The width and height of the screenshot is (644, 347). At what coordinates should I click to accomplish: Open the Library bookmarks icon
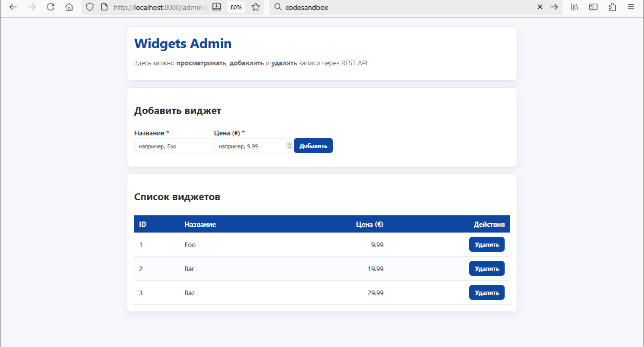pos(575,7)
